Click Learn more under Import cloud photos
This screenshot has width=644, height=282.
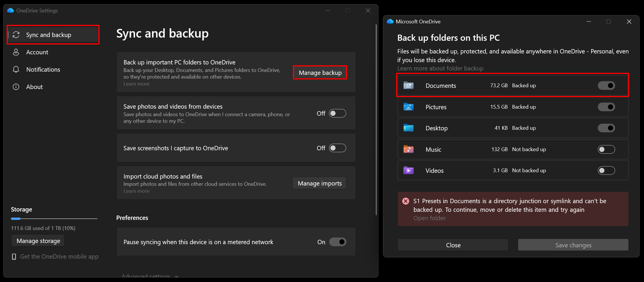136,191
